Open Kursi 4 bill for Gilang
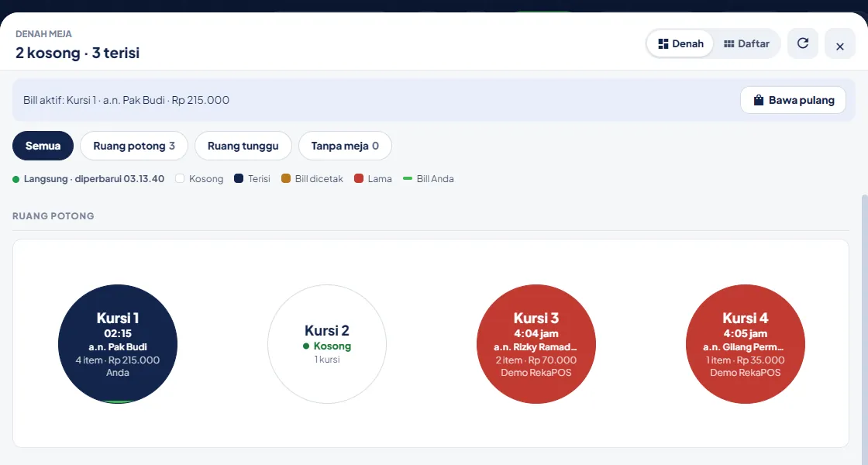The image size is (868, 465). [x=746, y=344]
